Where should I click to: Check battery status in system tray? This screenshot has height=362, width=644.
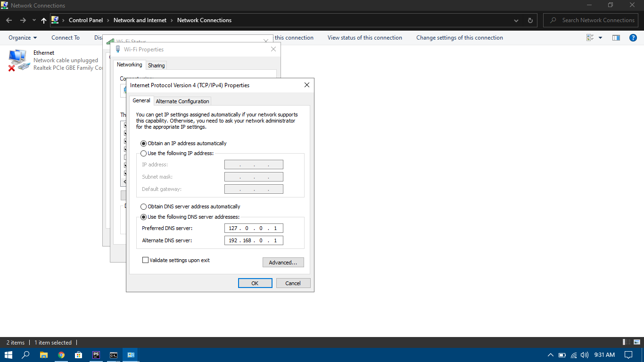[x=561, y=355]
